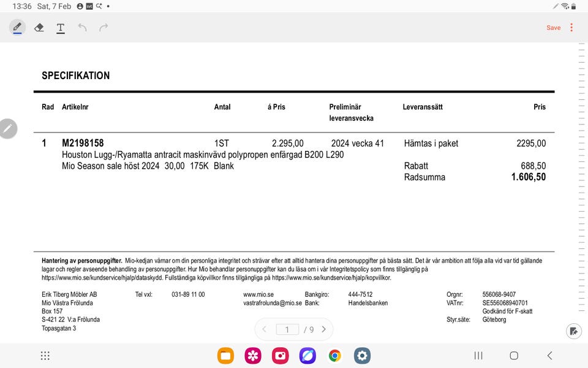This screenshot has height=368, width=588.
Task: Tap the Bankgiro number 444-7512
Action: click(x=360, y=294)
